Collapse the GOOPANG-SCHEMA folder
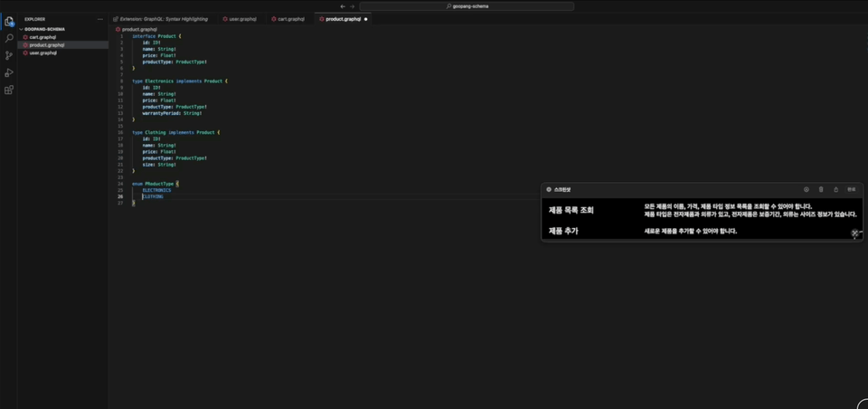 [44, 29]
